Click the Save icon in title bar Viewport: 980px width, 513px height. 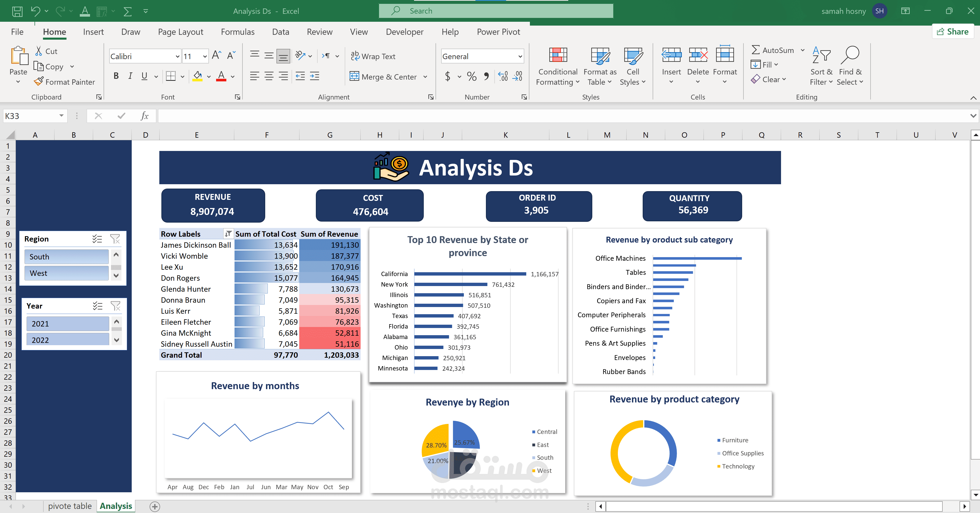(17, 11)
